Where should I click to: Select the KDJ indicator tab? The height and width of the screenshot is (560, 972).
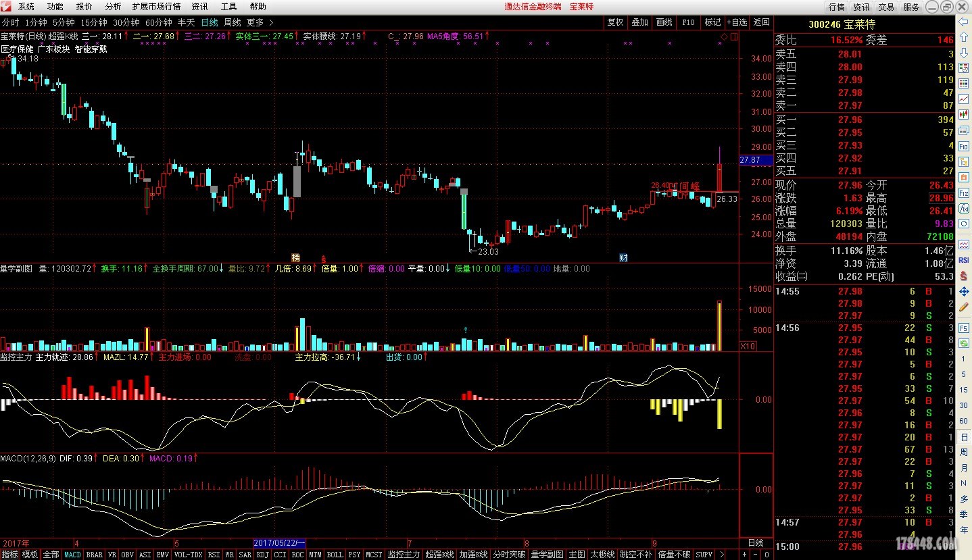(263, 555)
